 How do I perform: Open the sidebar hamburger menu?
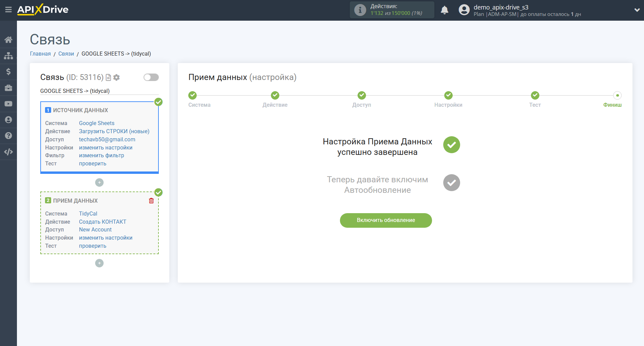click(x=8, y=10)
